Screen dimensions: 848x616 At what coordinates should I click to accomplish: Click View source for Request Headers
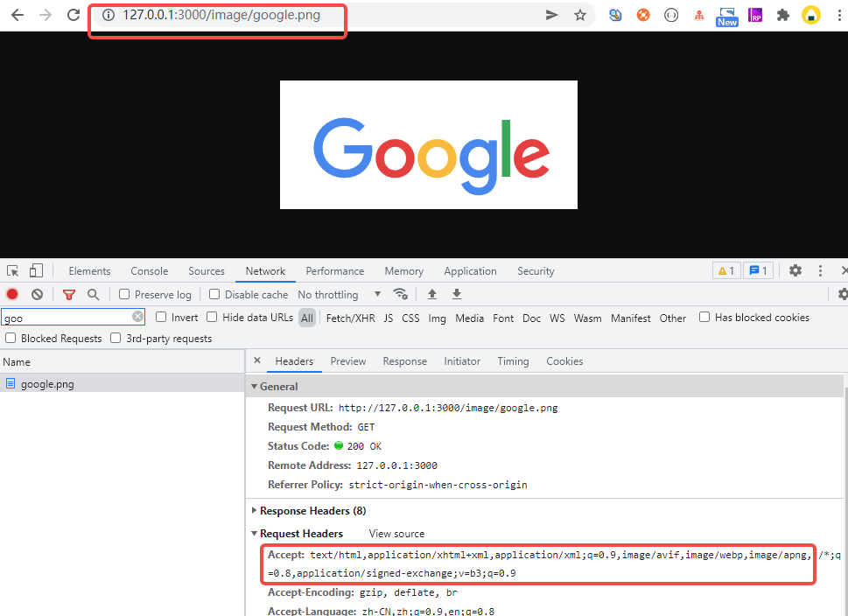(x=396, y=534)
